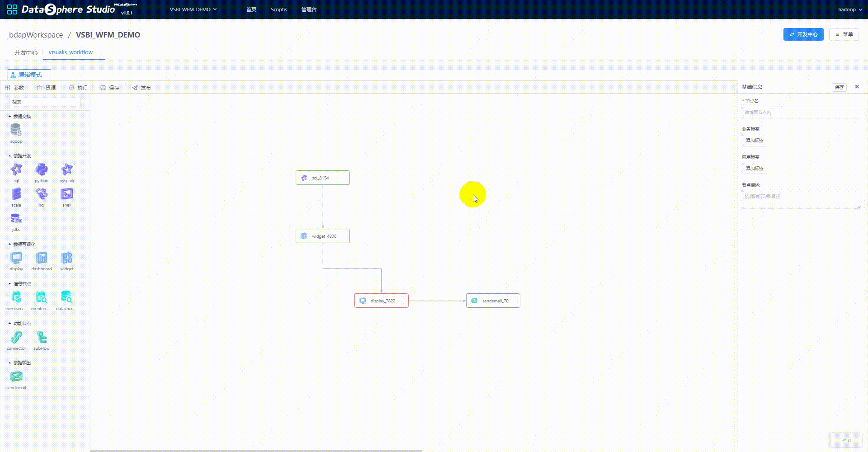Click bottom-right message counter widget
Screen dimensions: 868x452
(x=846, y=440)
